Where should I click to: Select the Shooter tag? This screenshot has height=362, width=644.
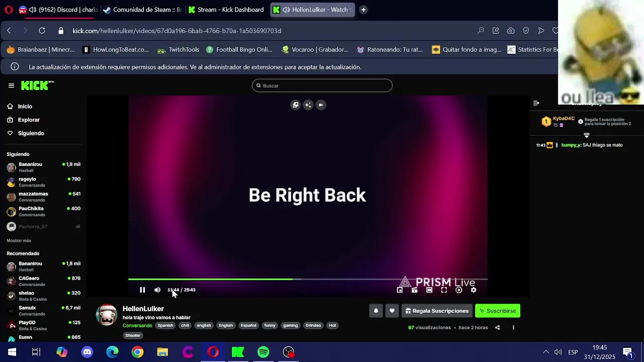pyautogui.click(x=133, y=336)
